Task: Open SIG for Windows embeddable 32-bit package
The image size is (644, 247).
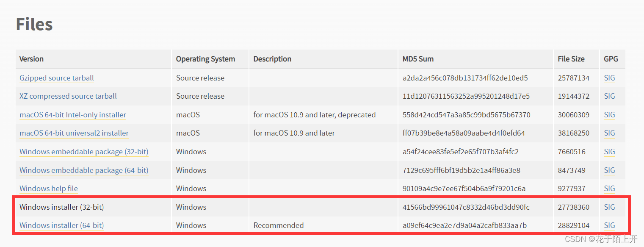Action: point(609,152)
